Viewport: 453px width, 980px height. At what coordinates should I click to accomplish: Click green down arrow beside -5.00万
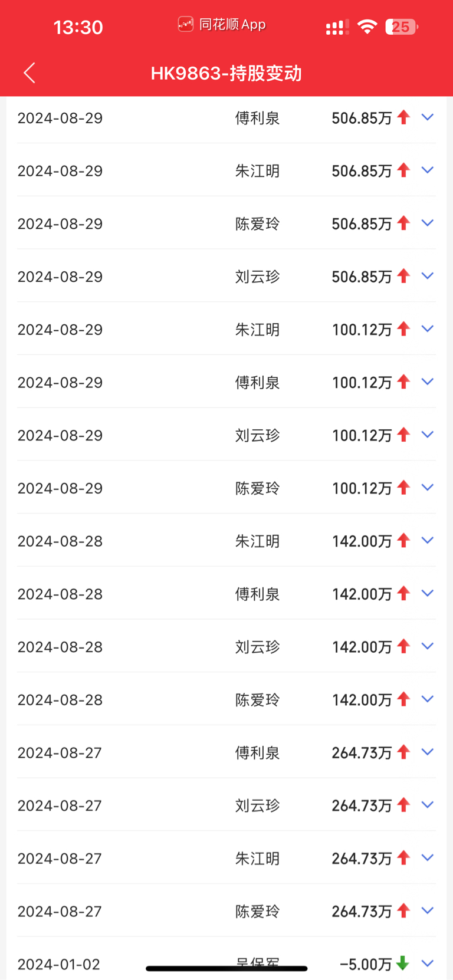403,963
